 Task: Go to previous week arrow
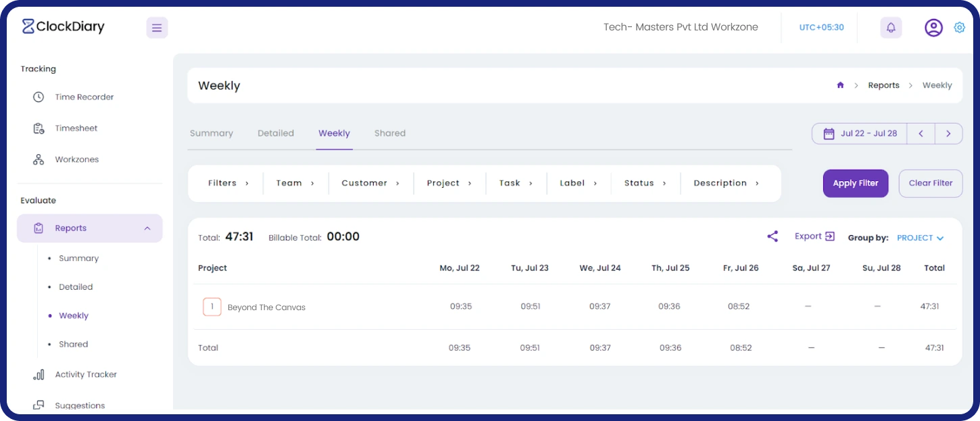pos(921,134)
